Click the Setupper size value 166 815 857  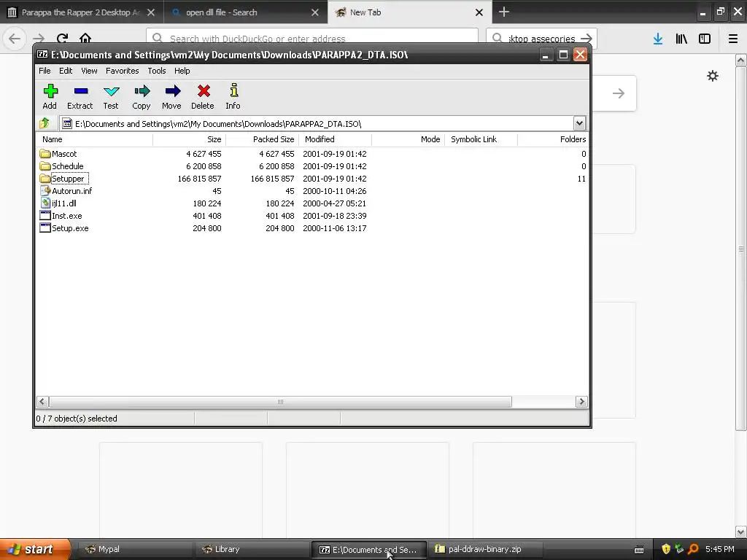[199, 179]
